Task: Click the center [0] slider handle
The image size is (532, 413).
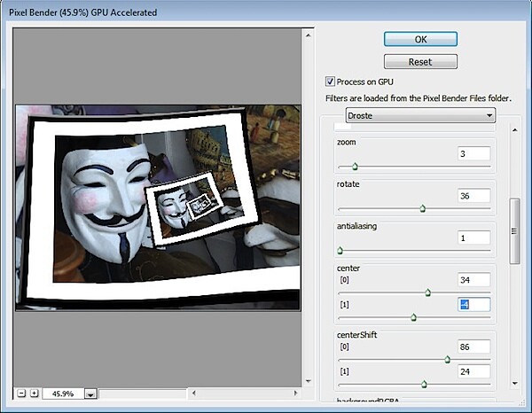Action: click(428, 292)
